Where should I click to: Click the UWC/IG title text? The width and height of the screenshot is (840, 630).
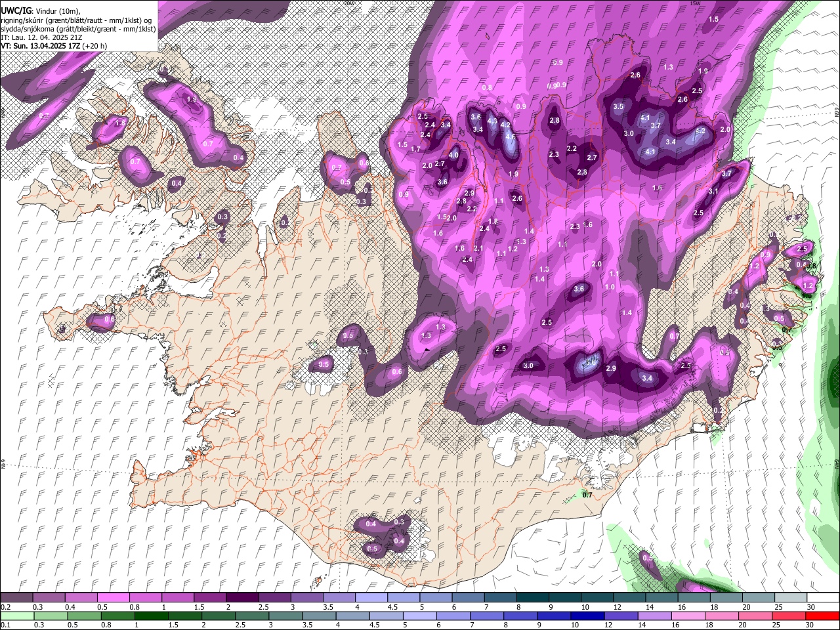point(15,11)
